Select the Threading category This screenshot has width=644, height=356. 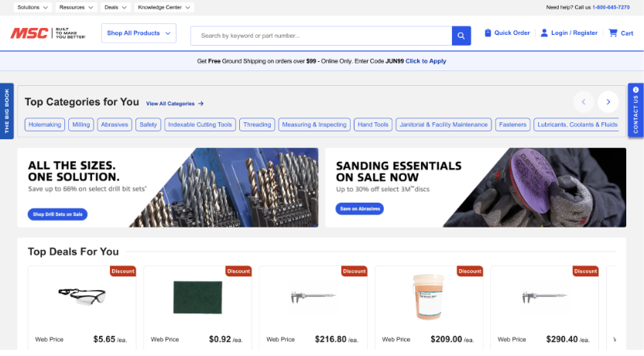click(257, 125)
